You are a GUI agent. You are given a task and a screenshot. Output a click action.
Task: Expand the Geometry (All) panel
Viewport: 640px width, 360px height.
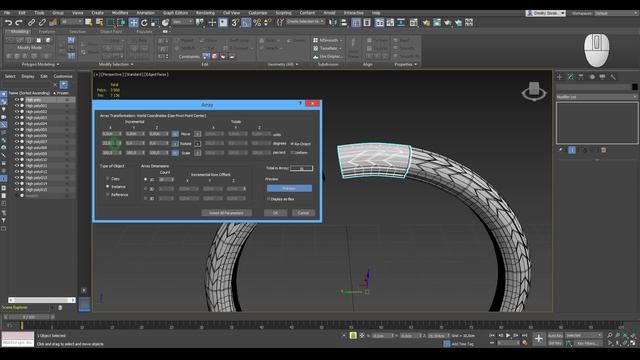(283, 64)
